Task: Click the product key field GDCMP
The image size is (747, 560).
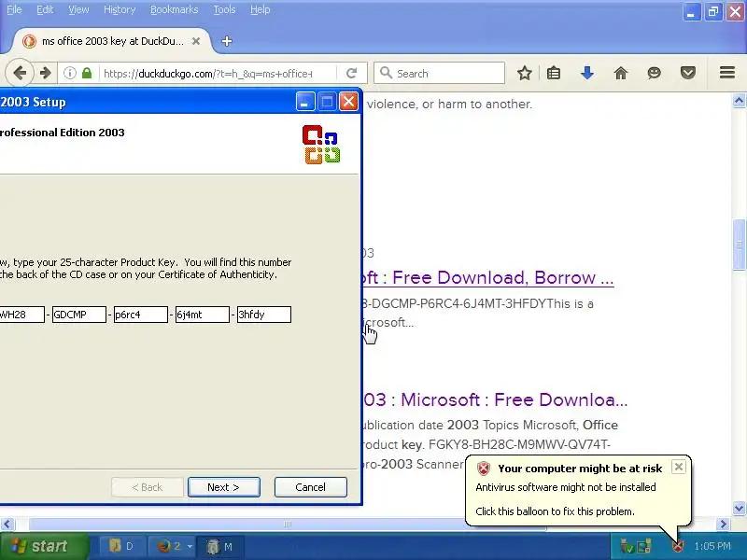Action: [79, 315]
